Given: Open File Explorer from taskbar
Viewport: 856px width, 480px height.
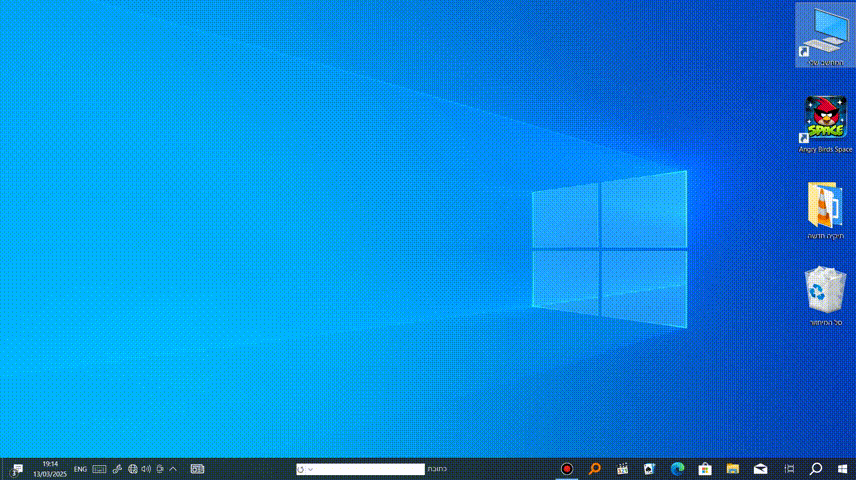Looking at the screenshot, I should coord(733,469).
